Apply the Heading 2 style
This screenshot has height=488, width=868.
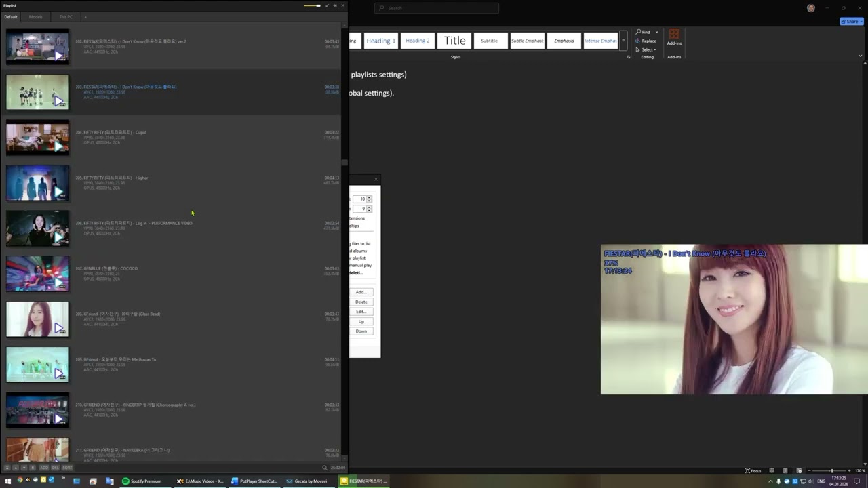417,41
